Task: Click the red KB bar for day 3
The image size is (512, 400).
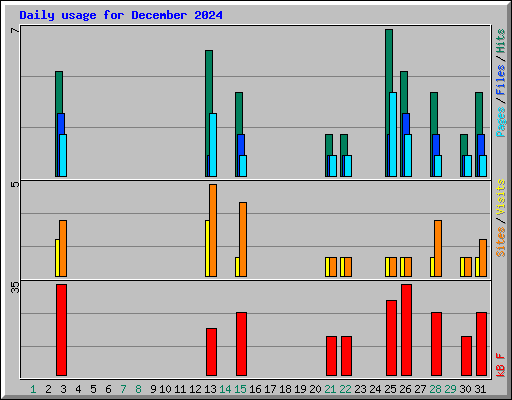Action: pyautogui.click(x=61, y=330)
